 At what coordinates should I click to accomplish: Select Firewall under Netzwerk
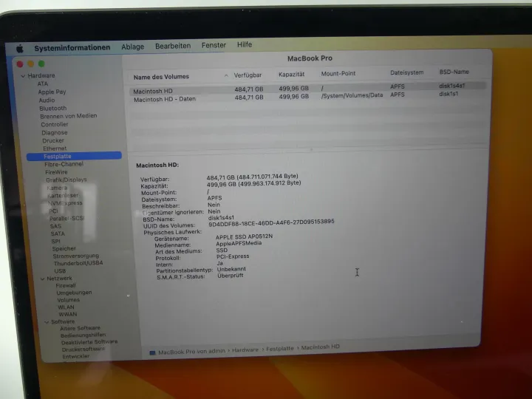pos(66,285)
